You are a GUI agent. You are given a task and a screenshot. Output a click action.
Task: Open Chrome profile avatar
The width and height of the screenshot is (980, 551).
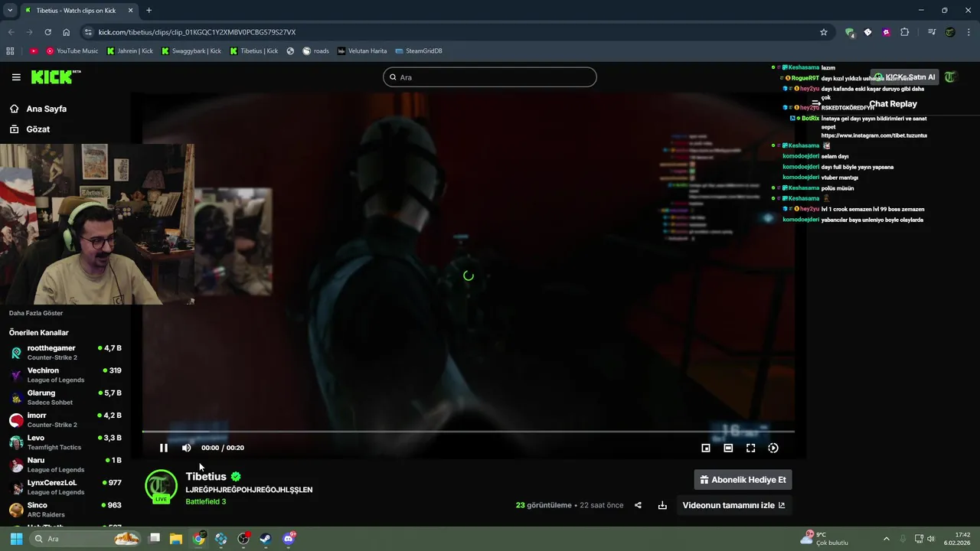pyautogui.click(x=950, y=32)
